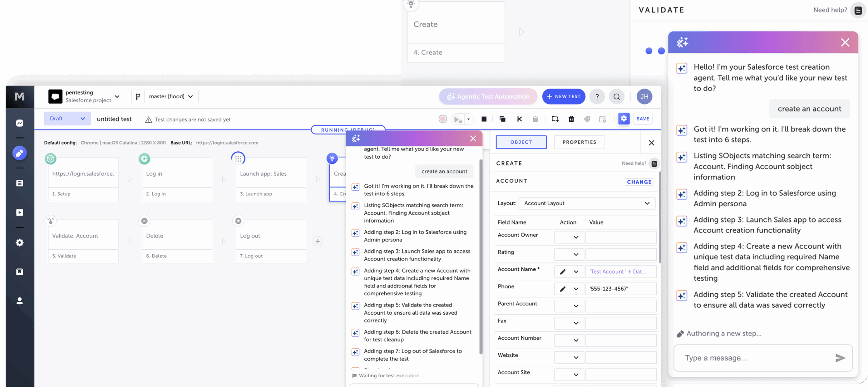Screen dimensions: 868x387
Task: Select the analytics icon in the left sidebar
Action: point(19,123)
